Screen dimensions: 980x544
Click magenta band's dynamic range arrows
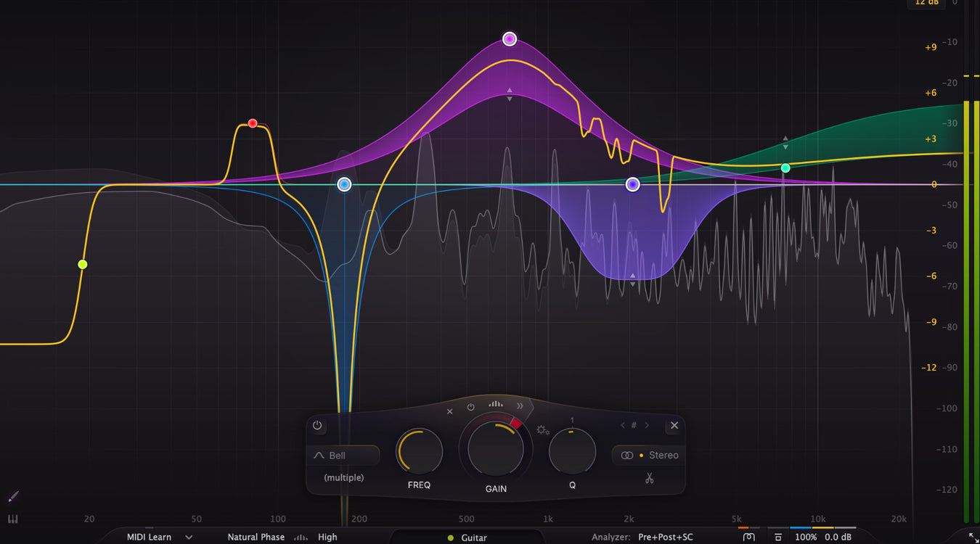510,94
